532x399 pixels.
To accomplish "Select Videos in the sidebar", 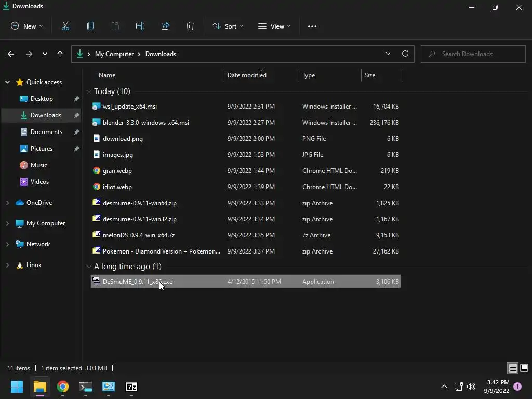I will pos(42,182).
